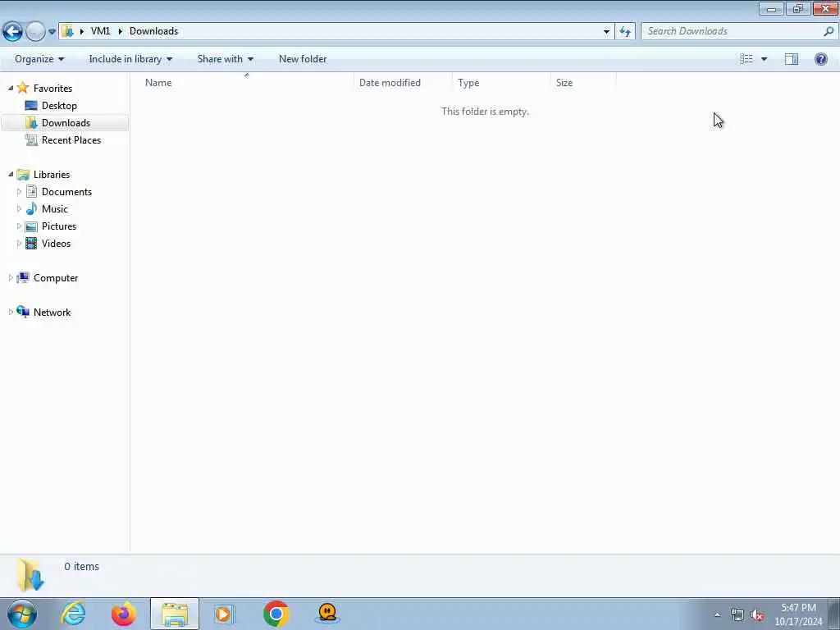The height and width of the screenshot is (630, 840).
Task: Open the Pictures library
Action: (x=59, y=226)
